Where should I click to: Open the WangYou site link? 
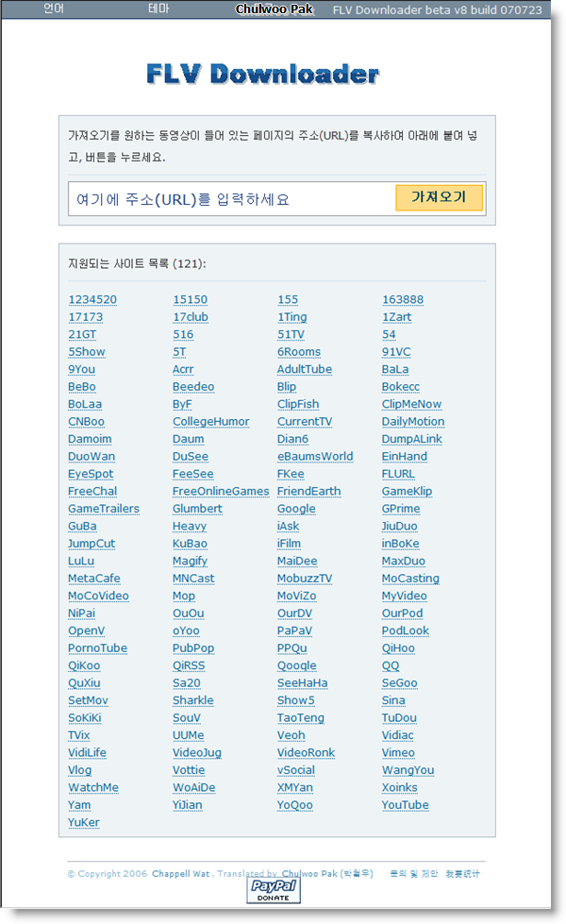coord(408,770)
